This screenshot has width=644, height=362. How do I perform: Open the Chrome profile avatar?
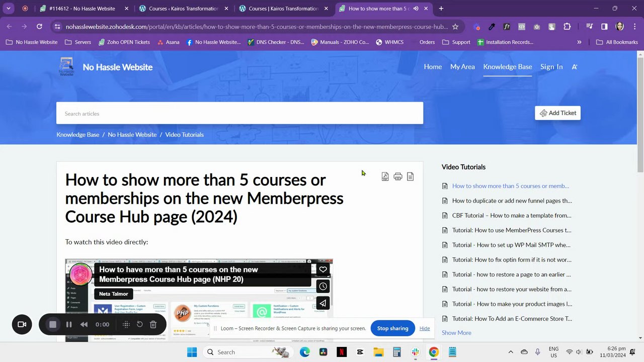point(619,27)
